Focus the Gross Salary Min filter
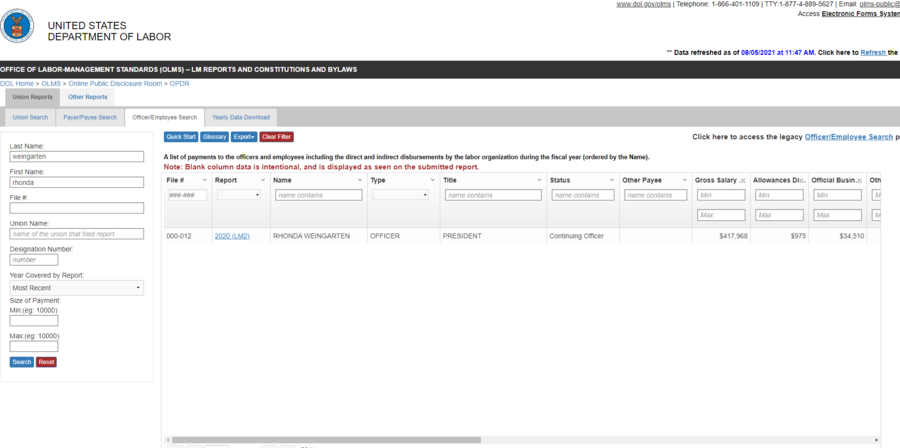 pyautogui.click(x=721, y=195)
